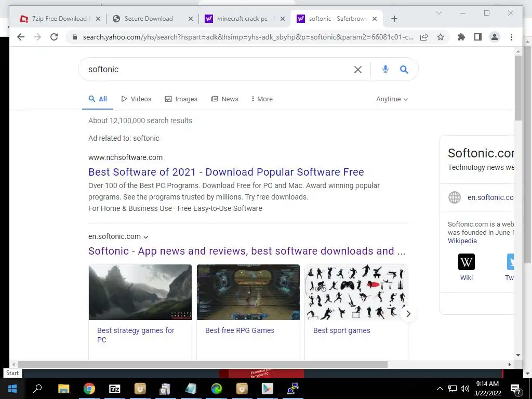532x399 pixels.
Task: Open the Anytime time filter dropdown
Action: tap(392, 99)
